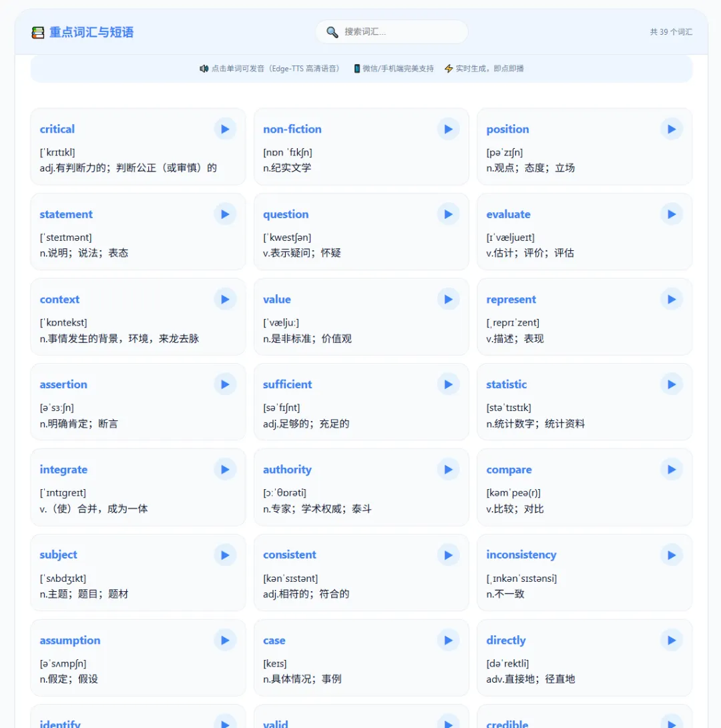Play pronunciation of value
This screenshot has width=721, height=728.
449,300
